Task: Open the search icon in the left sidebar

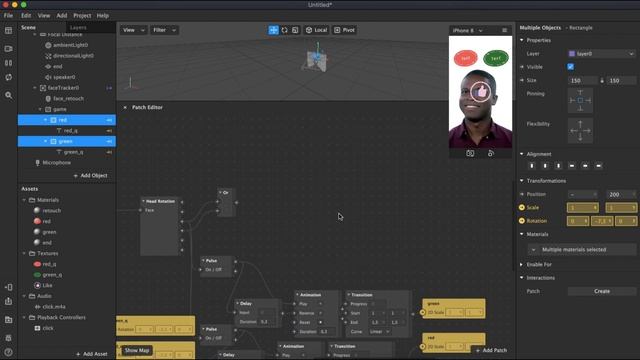Action: click(8, 95)
